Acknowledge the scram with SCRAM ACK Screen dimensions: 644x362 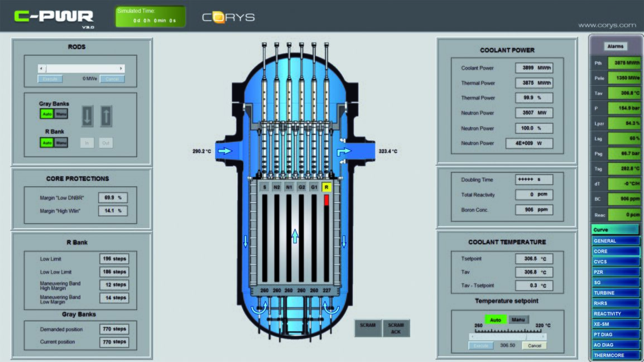(395, 329)
